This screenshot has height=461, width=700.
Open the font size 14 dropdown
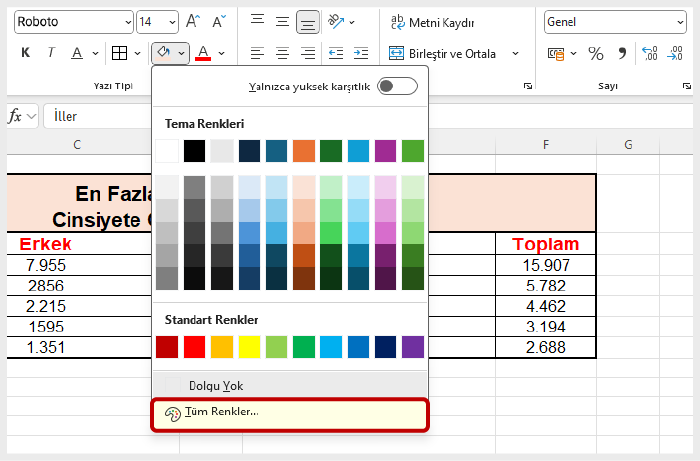click(x=172, y=22)
